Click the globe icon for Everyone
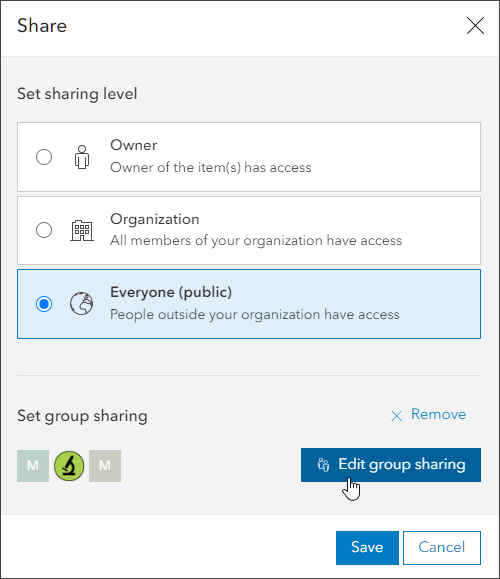This screenshot has width=500, height=579. [x=82, y=304]
